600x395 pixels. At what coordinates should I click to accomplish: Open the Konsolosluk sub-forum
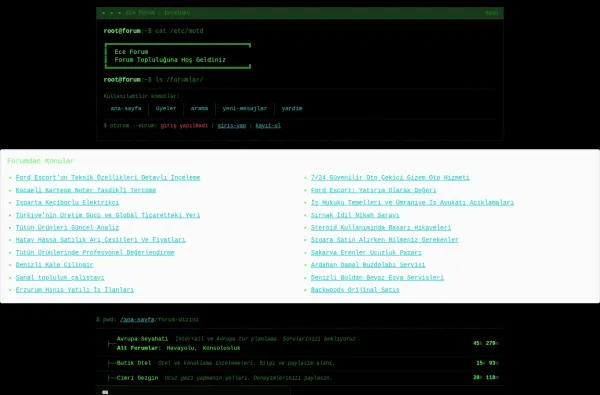coord(222,348)
